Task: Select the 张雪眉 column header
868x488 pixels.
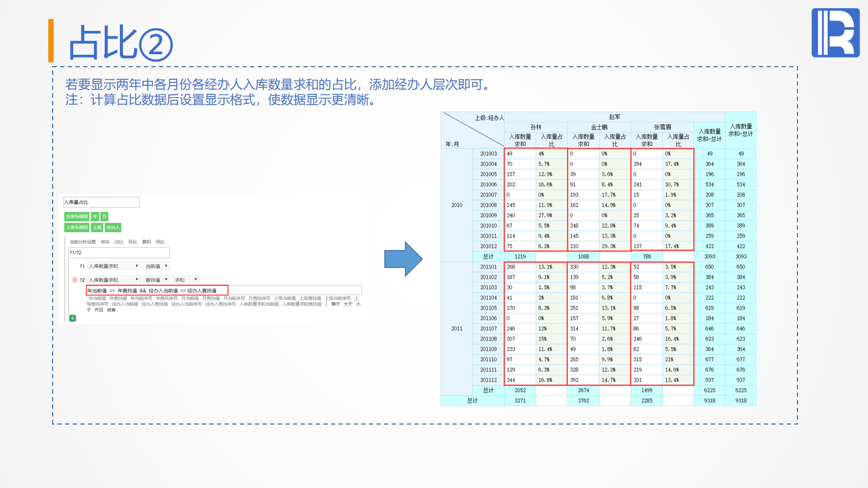Action: click(x=662, y=127)
